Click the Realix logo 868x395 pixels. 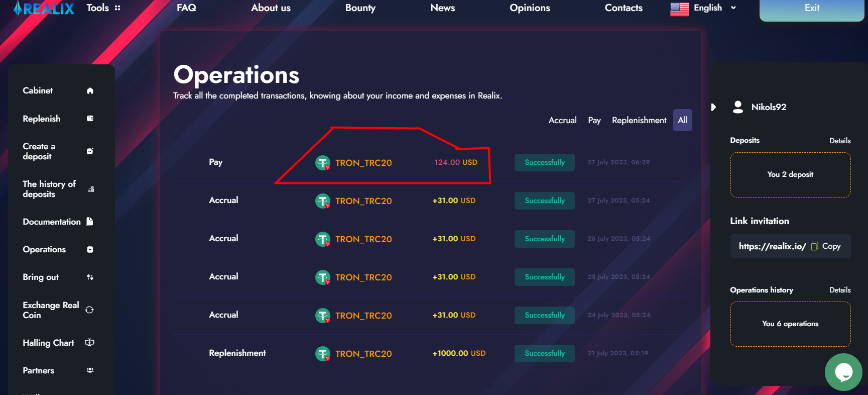(x=44, y=9)
